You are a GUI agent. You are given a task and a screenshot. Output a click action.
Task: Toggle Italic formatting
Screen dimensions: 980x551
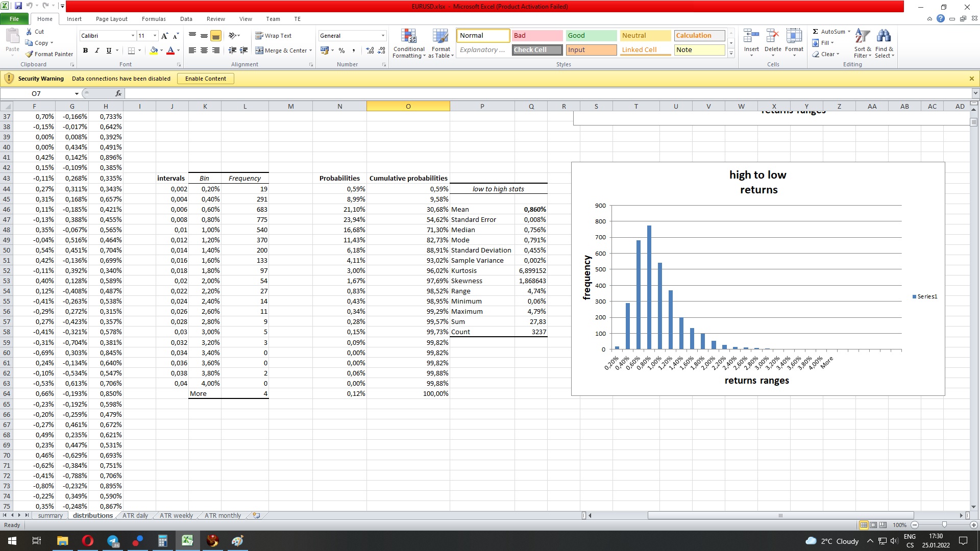point(97,51)
